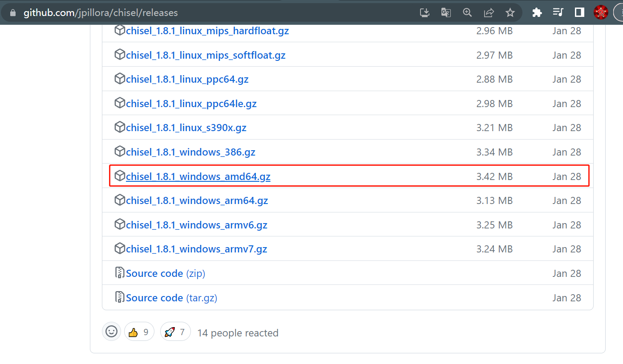Click the translate page icon
Viewport: 623px width, 364px height.
click(446, 12)
